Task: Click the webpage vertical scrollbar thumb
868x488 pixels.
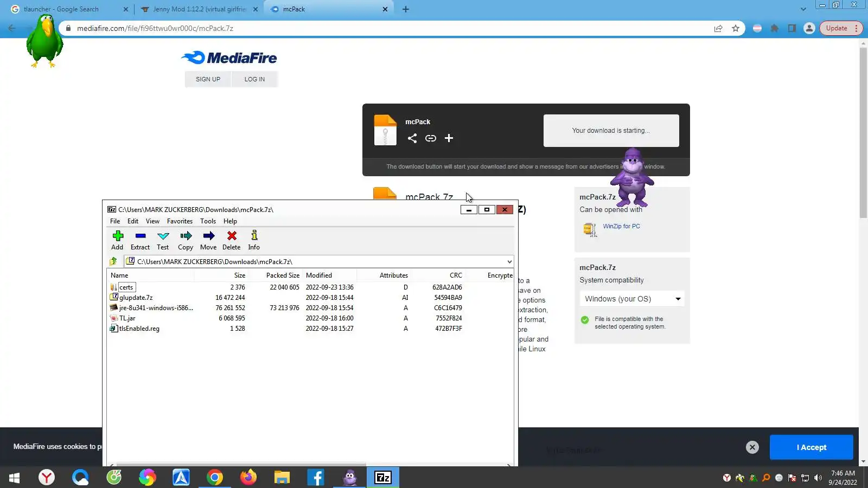Action: click(x=863, y=133)
